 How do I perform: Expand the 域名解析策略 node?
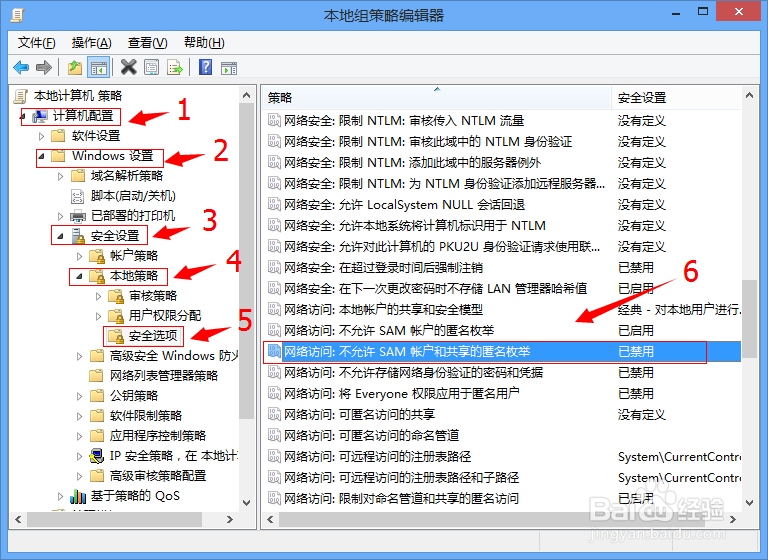click(61, 176)
